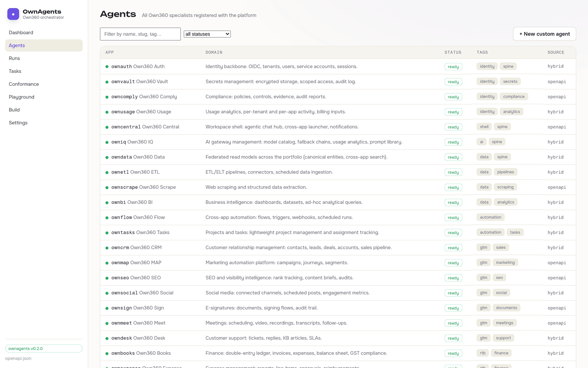This screenshot has width=588, height=368.
Task: Click New custom agent button
Action: [544, 34]
